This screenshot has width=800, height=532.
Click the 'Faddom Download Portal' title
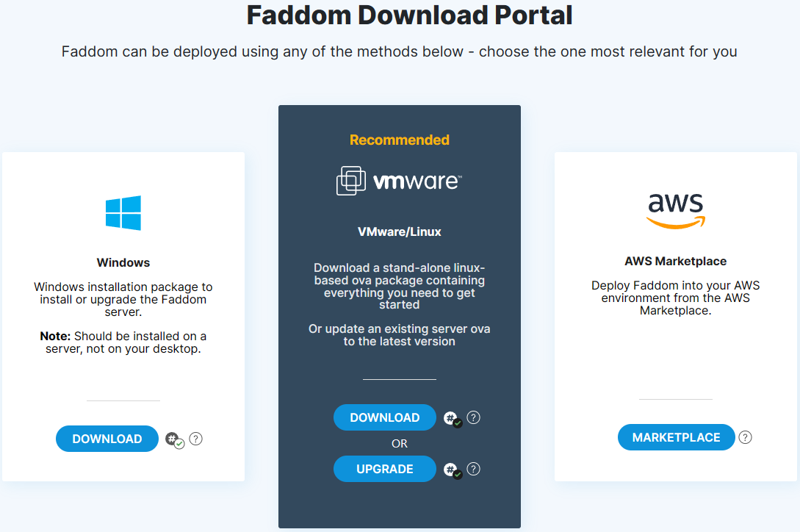click(410, 15)
